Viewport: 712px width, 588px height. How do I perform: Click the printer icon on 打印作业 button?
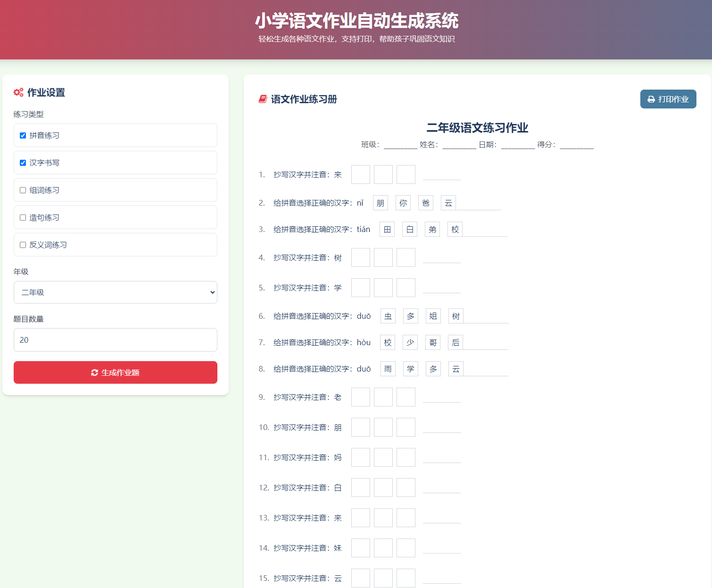tap(651, 99)
